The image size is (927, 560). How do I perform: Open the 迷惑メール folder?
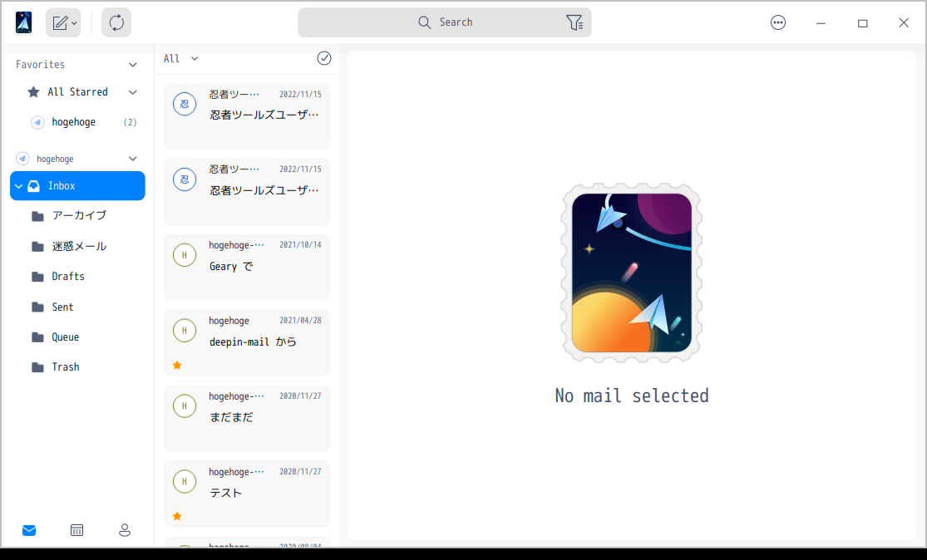click(x=77, y=246)
